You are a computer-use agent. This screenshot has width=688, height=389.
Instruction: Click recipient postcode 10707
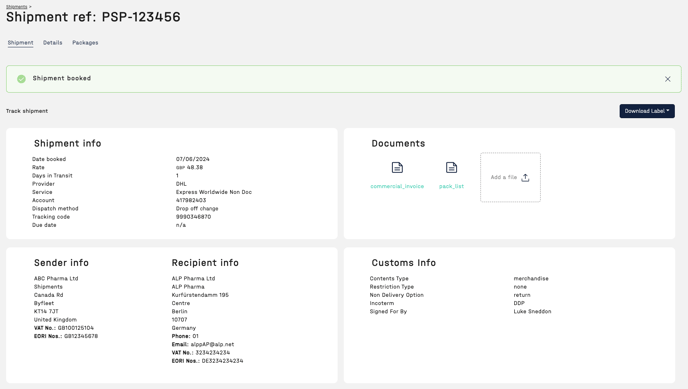tap(179, 320)
